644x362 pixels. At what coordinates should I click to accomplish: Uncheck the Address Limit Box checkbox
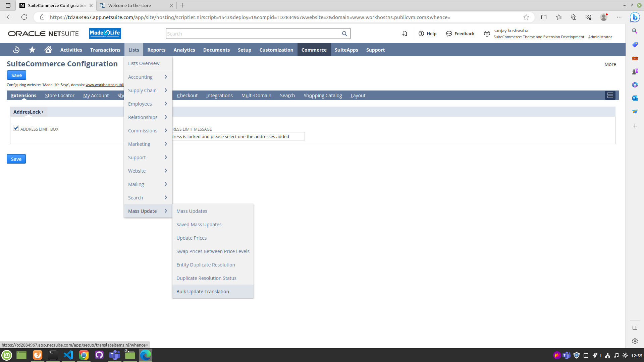click(16, 128)
